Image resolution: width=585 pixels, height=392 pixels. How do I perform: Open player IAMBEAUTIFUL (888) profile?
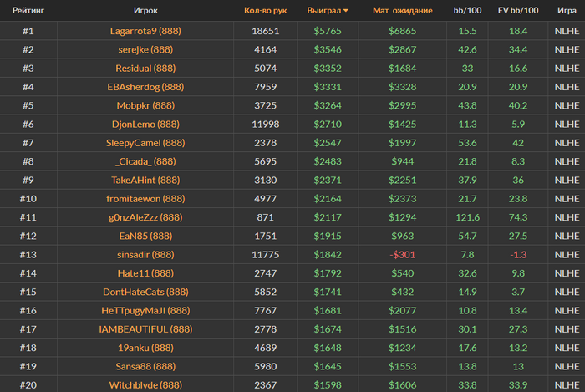pyautogui.click(x=145, y=329)
